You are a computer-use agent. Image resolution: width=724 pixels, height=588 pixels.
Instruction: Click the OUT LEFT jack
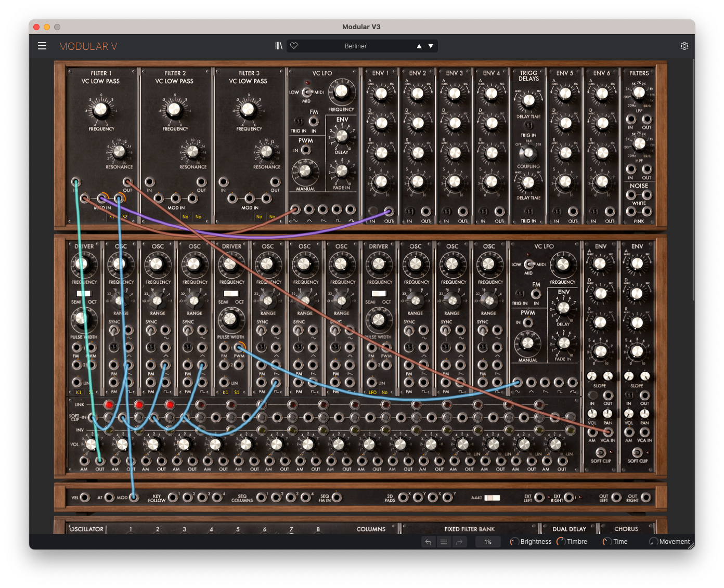pyautogui.click(x=616, y=498)
